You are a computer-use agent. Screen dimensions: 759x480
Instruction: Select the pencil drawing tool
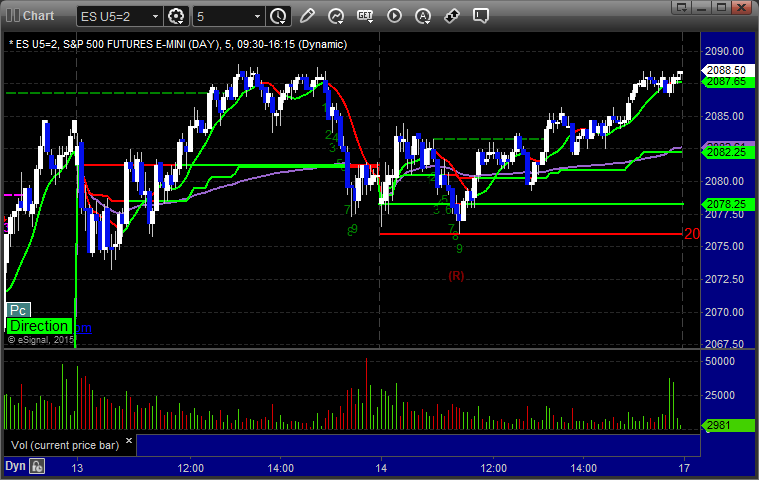307,16
